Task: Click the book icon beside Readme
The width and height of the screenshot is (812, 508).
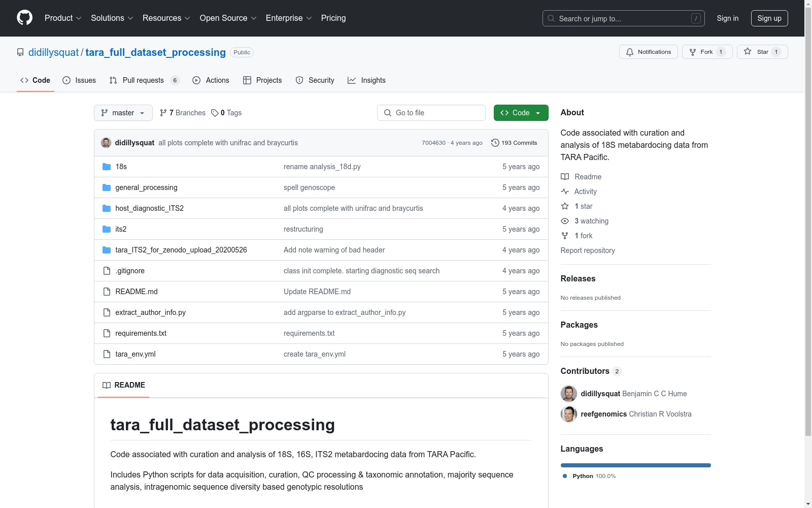Action: click(x=565, y=177)
